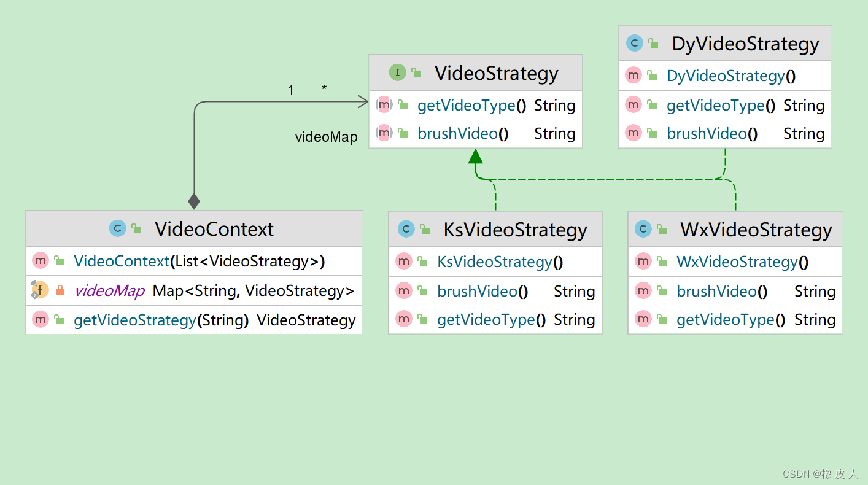Click public visibility icon next to VideoContext title
This screenshot has height=485, width=868.
(136, 230)
